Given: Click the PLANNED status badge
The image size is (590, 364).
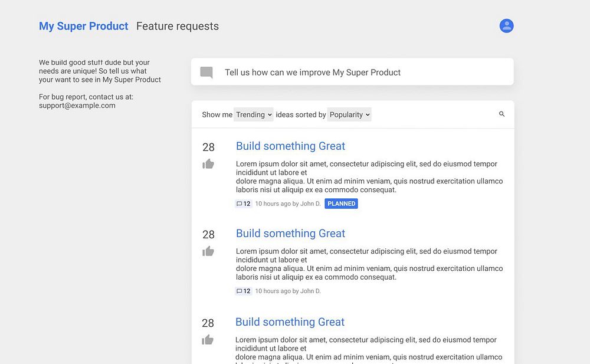Looking at the screenshot, I should pyautogui.click(x=341, y=204).
